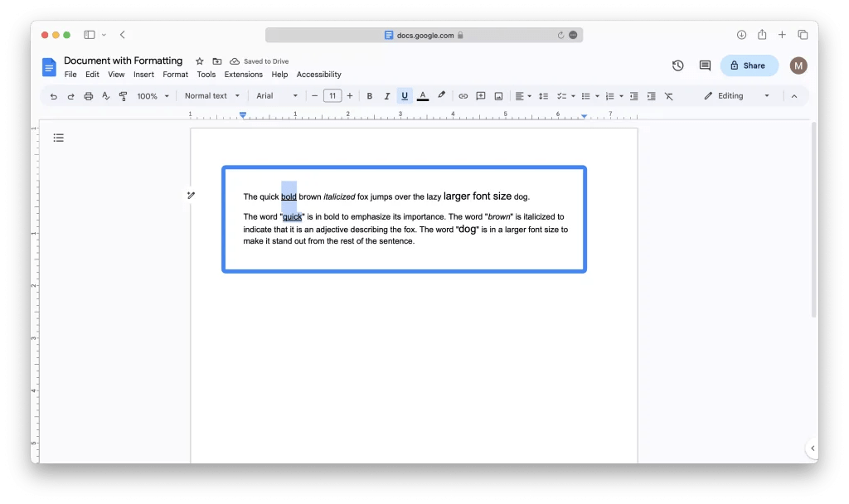Open the paint format tool
849x504 pixels.
pos(124,95)
